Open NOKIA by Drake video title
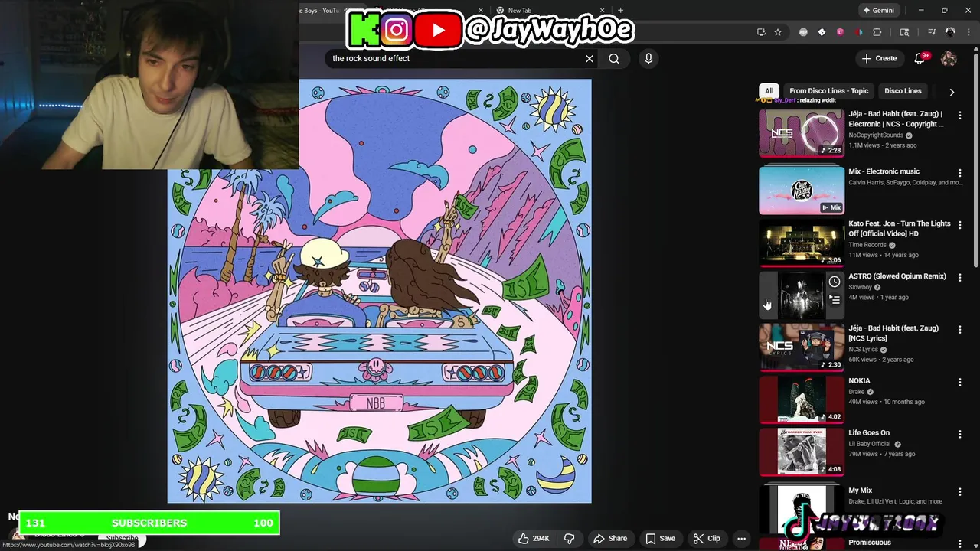 (859, 380)
